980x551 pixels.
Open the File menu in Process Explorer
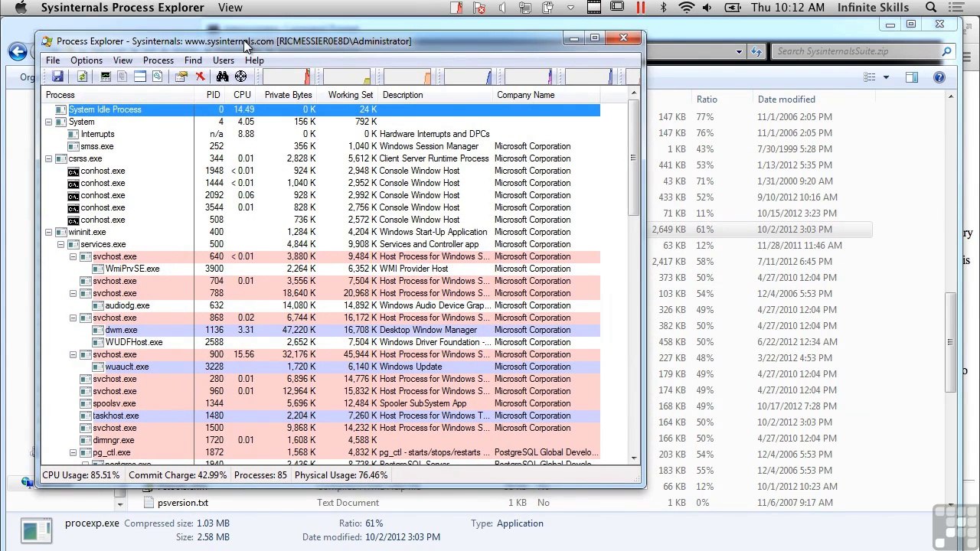53,60
